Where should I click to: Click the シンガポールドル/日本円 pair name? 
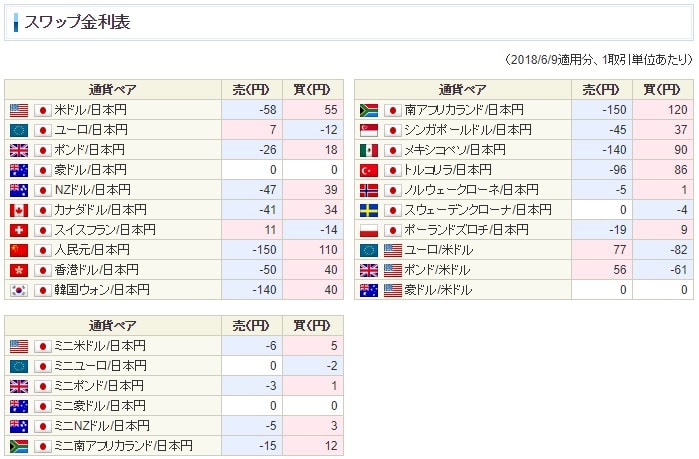pos(468,130)
